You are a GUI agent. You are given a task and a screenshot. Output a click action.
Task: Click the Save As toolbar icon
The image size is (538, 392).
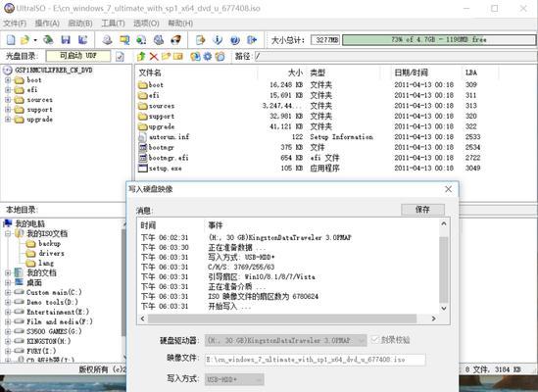coord(82,40)
